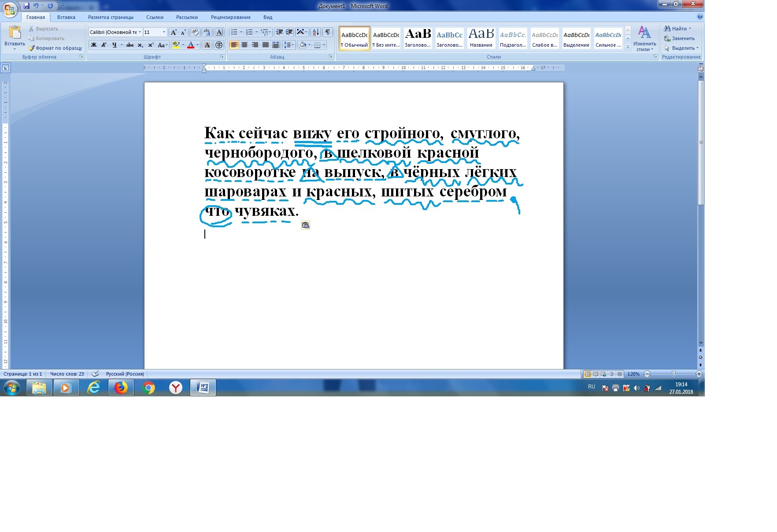Expand the font size dropdown
The height and width of the screenshot is (532, 777).
tap(164, 32)
